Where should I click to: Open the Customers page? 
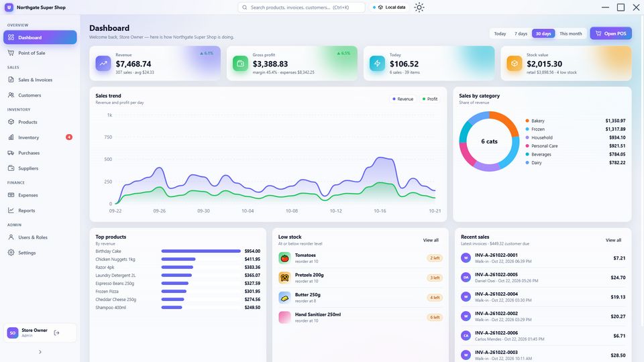point(40,95)
